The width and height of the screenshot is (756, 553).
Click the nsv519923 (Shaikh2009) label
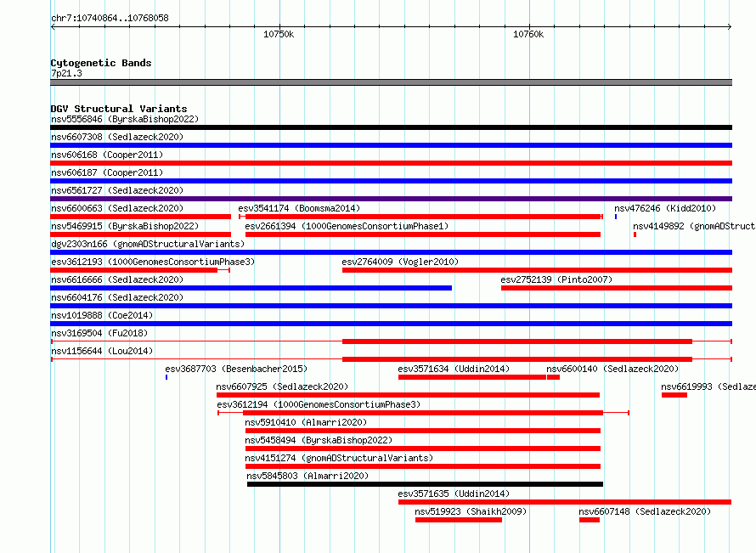pyautogui.click(x=471, y=511)
